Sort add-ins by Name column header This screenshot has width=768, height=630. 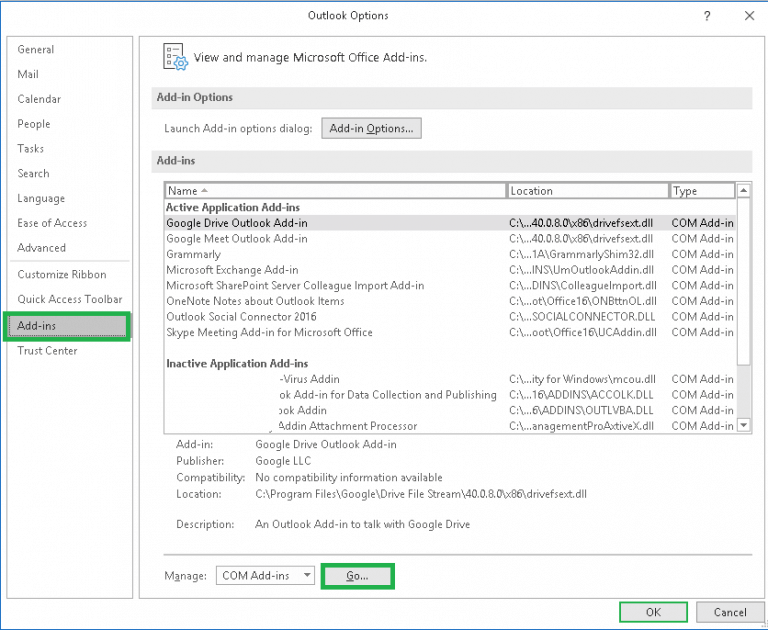[335, 191]
